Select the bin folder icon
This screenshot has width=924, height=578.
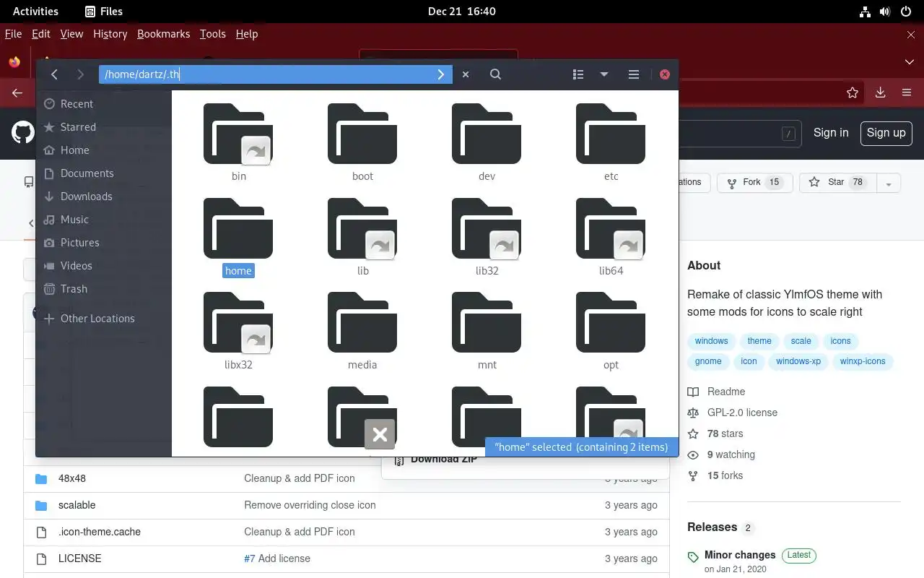pyautogui.click(x=238, y=134)
